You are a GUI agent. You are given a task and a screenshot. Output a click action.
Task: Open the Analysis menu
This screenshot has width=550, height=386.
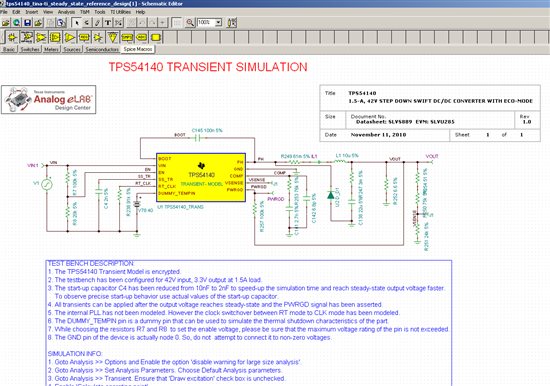click(66, 12)
